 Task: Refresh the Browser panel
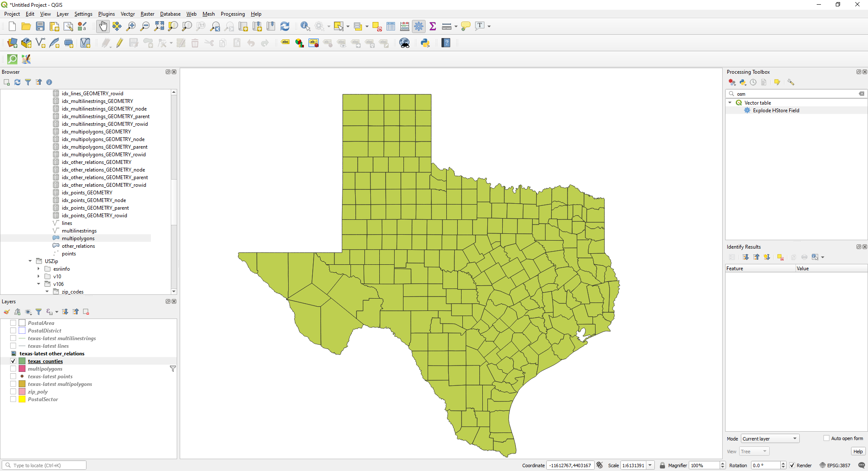pyautogui.click(x=17, y=82)
